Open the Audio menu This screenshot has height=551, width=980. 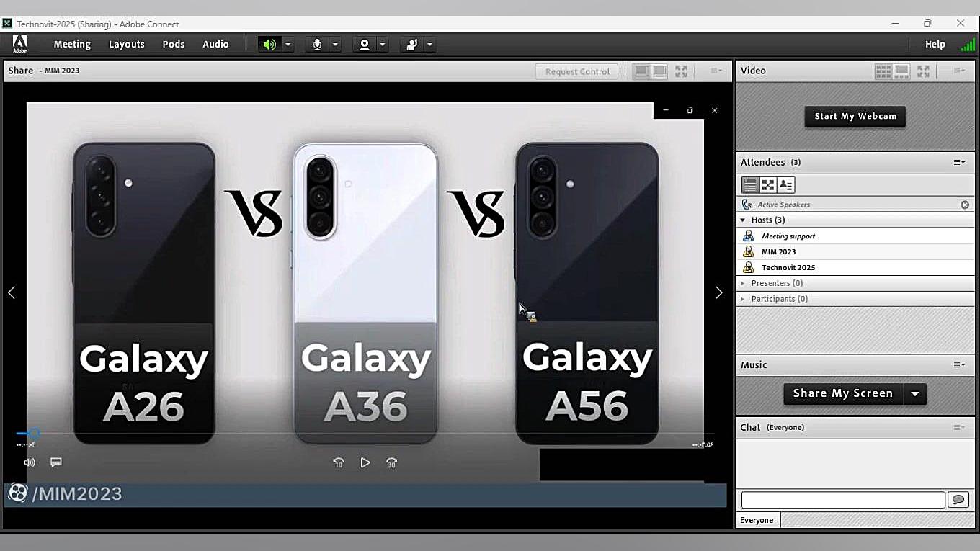tap(215, 44)
